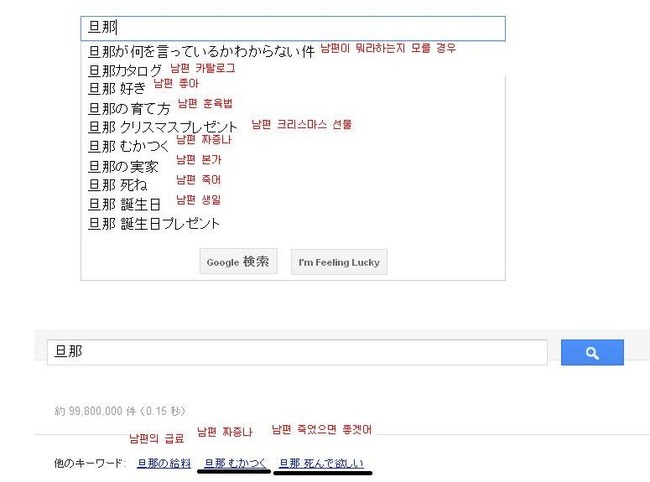Screen dimensions: 650x482
Task: Open the underlined 旦那 むかつく keyword link
Action: click(x=235, y=463)
